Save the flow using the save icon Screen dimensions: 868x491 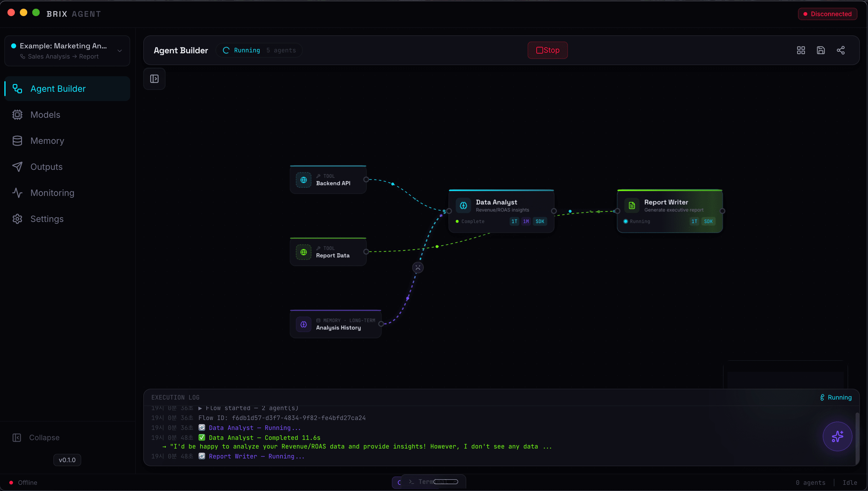tap(821, 50)
